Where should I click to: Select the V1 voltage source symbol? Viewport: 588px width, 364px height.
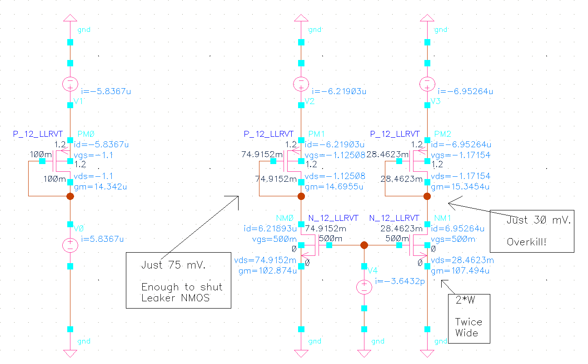pos(70,84)
